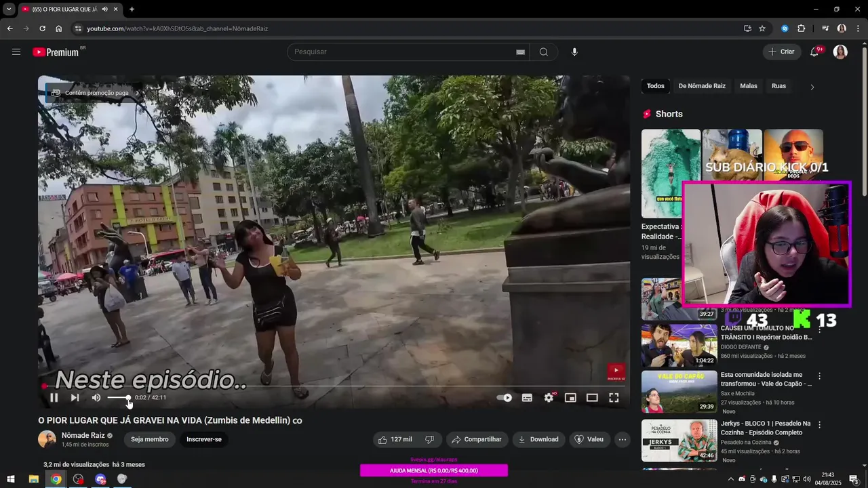Screen dimensions: 868x488
Task: Open Vale do Capão video thumbnail
Action: pos(679,391)
